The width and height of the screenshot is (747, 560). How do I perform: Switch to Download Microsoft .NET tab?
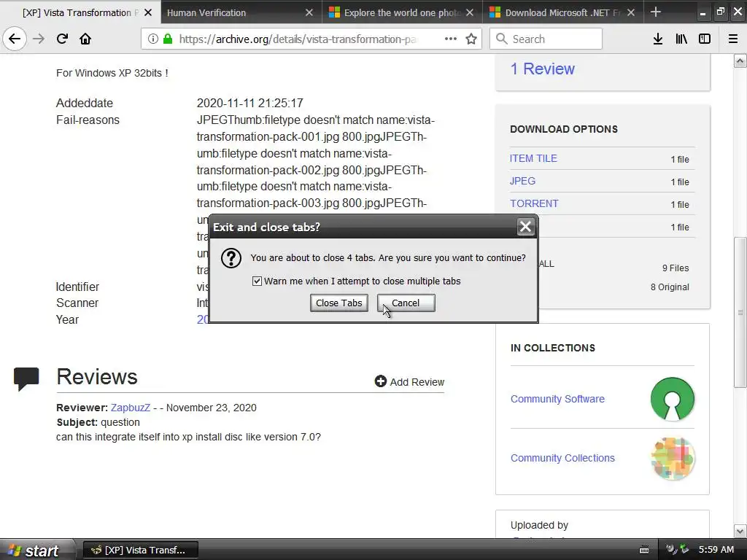point(563,13)
